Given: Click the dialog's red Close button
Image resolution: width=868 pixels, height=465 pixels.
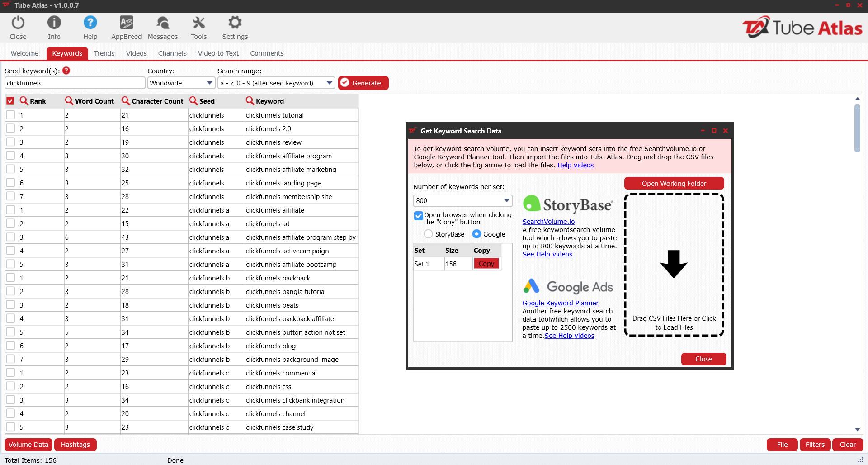Looking at the screenshot, I should 703,359.
